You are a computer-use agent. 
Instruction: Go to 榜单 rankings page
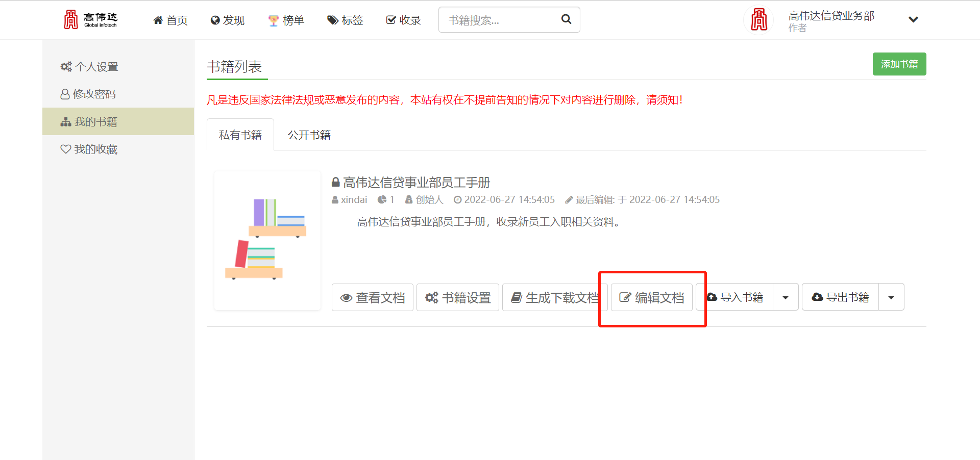[x=286, y=20]
